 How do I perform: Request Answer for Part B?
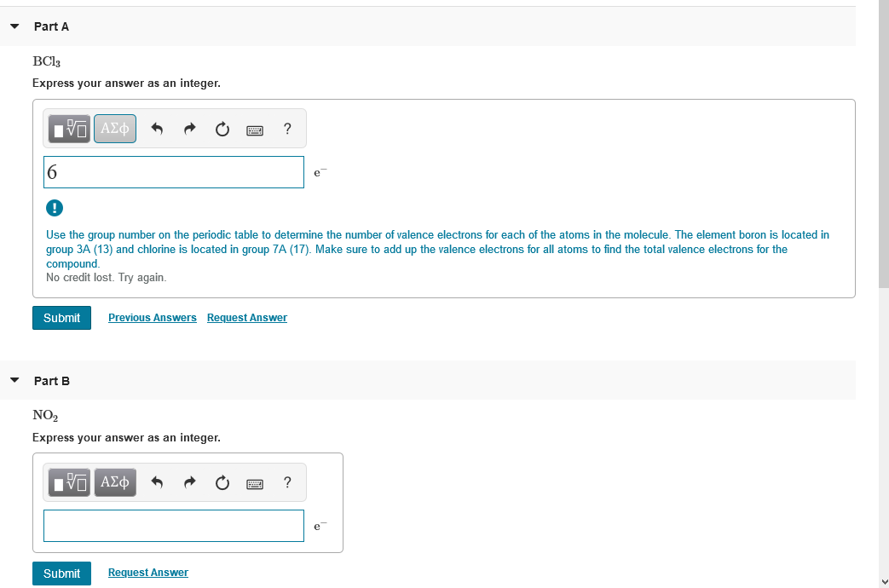coord(148,573)
